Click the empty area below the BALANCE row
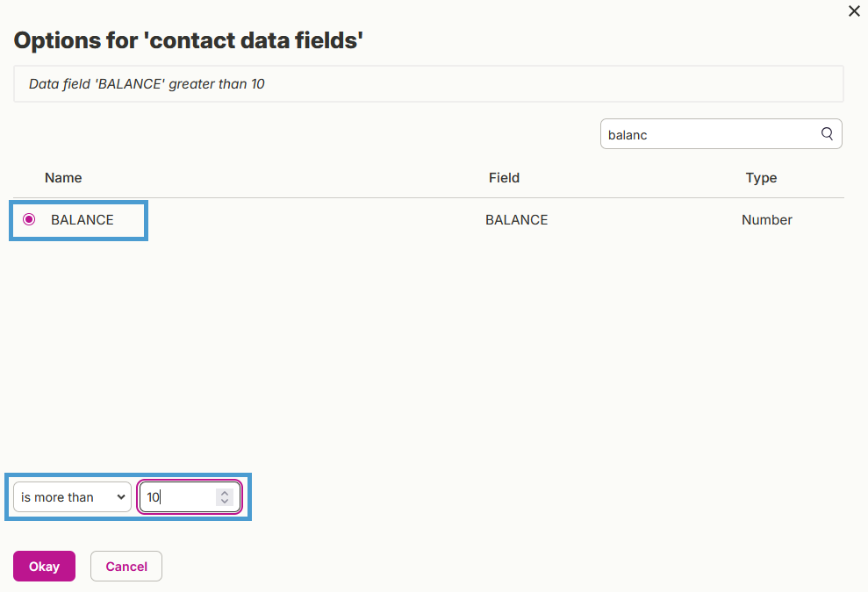 (x=428, y=354)
